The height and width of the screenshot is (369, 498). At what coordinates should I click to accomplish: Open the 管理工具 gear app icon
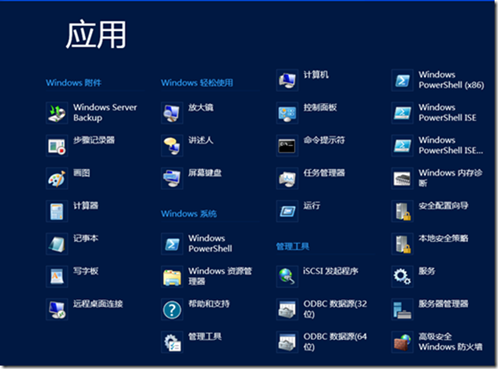[x=172, y=342]
